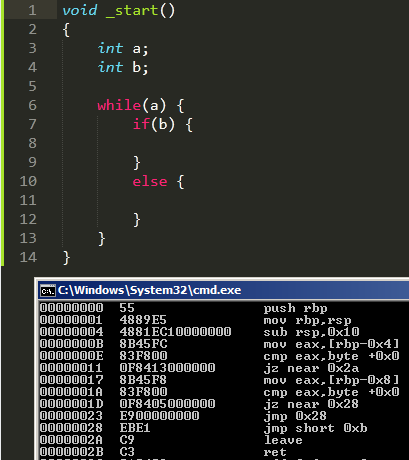The width and height of the screenshot is (409, 460).
Task: Place cursor on 'int b;' declaration
Action: 123,67
